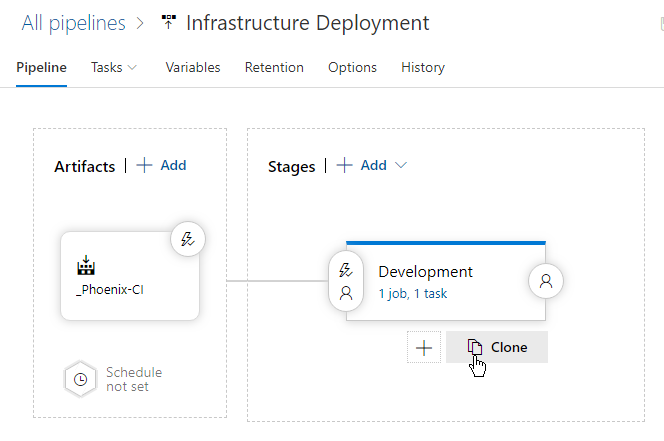Expand the Stages Add dropdown chevron
The image size is (664, 441).
click(401, 166)
